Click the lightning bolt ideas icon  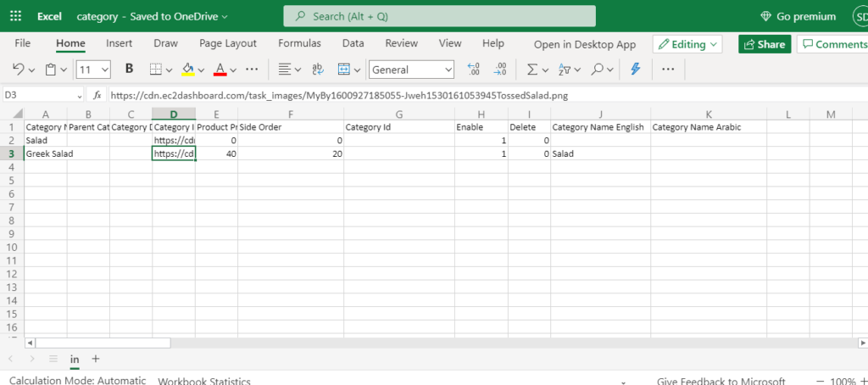point(634,70)
